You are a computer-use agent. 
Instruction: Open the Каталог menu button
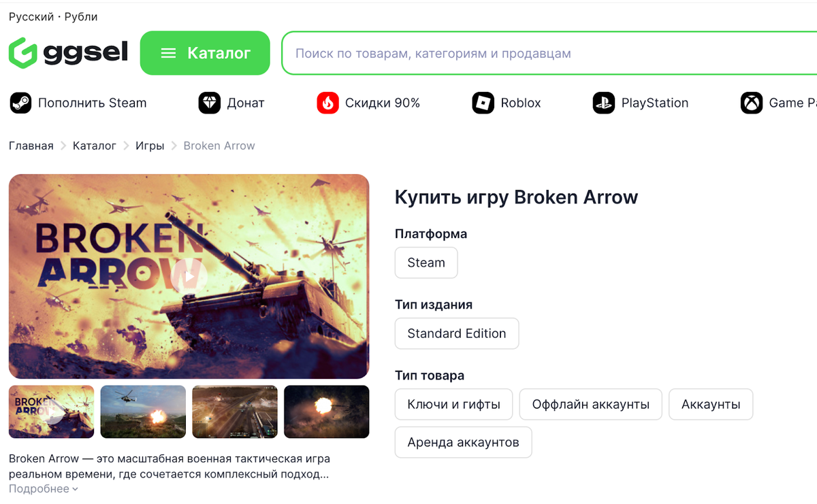click(205, 53)
